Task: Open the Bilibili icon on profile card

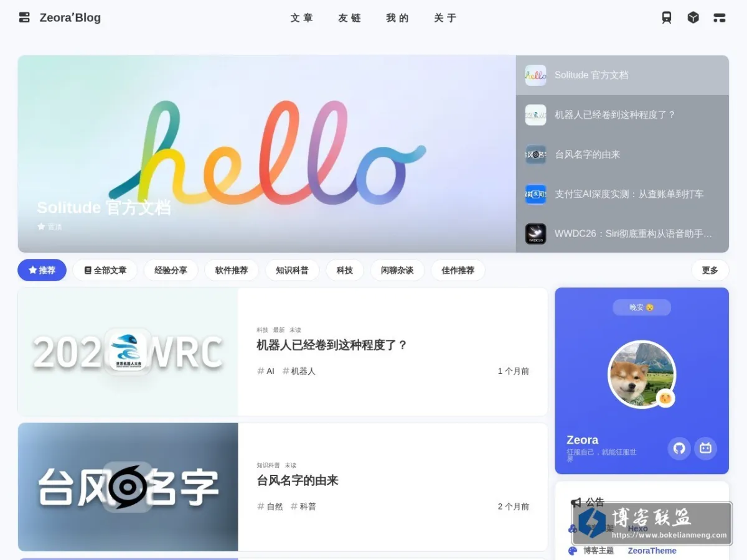Action: pos(705,448)
